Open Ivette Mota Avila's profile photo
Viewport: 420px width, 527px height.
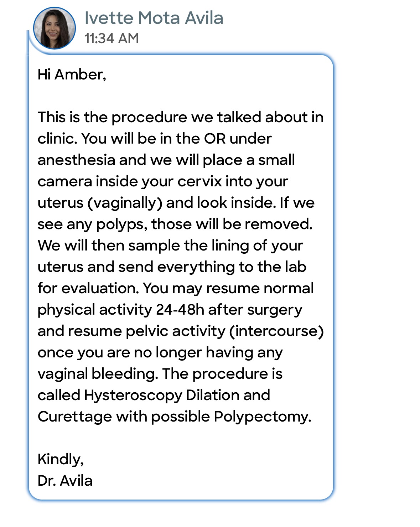(x=55, y=28)
